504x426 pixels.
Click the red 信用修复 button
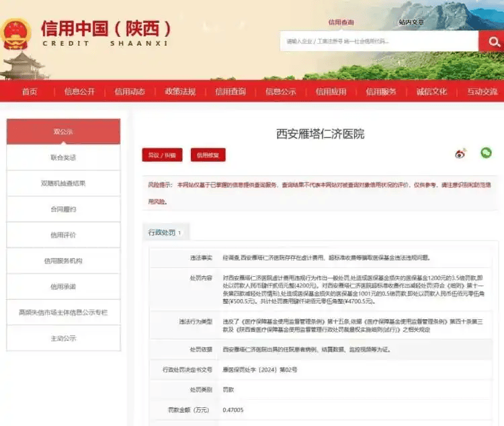208,155
